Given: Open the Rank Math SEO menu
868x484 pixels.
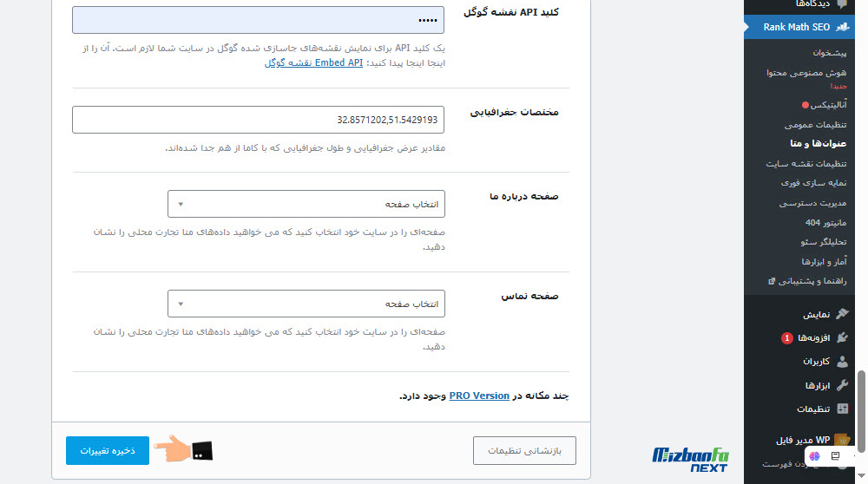Looking at the screenshot, I should pos(799,27).
